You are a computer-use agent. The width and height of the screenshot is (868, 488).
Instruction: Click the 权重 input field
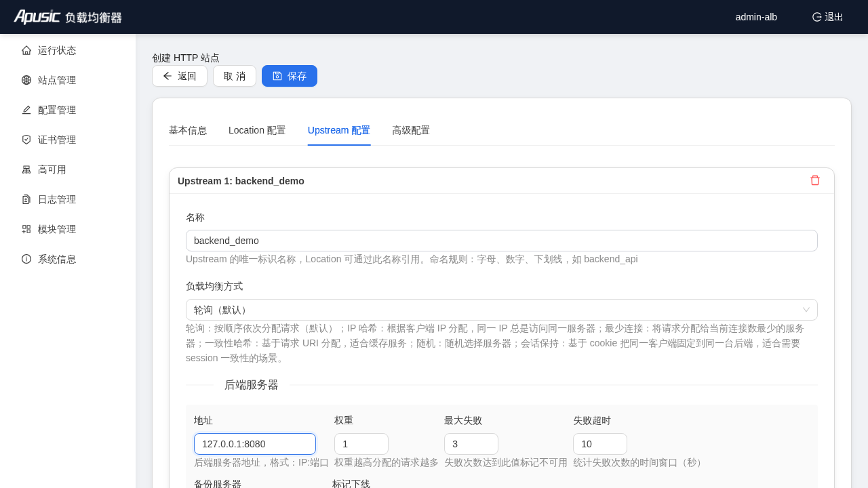[361, 444]
